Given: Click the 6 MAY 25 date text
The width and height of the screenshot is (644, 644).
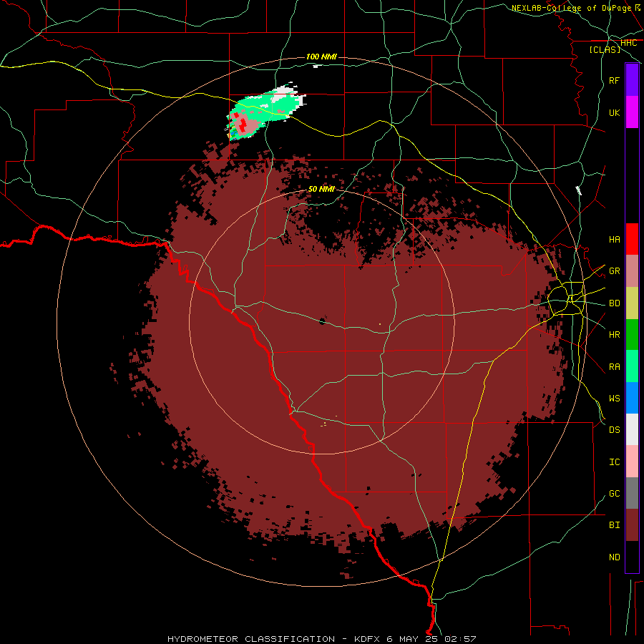Looking at the screenshot, I should click(x=412, y=639).
